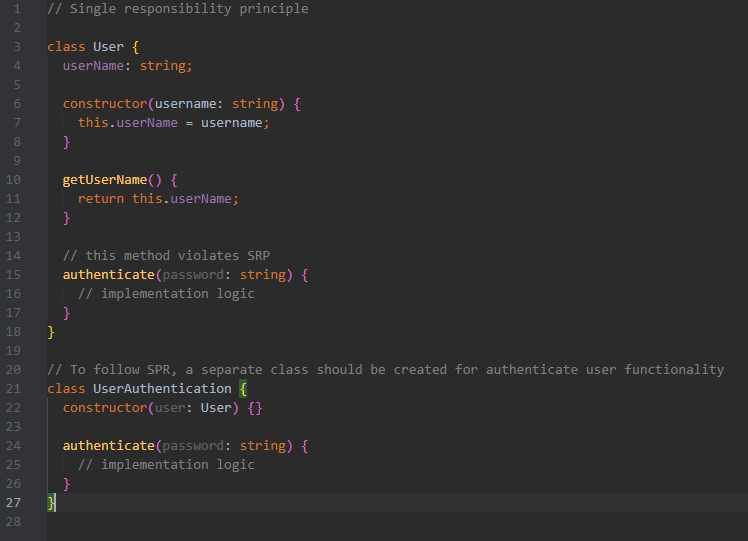Click 'constructor(user: User) {}' on line 22
The height and width of the screenshot is (541, 748).
(x=162, y=408)
